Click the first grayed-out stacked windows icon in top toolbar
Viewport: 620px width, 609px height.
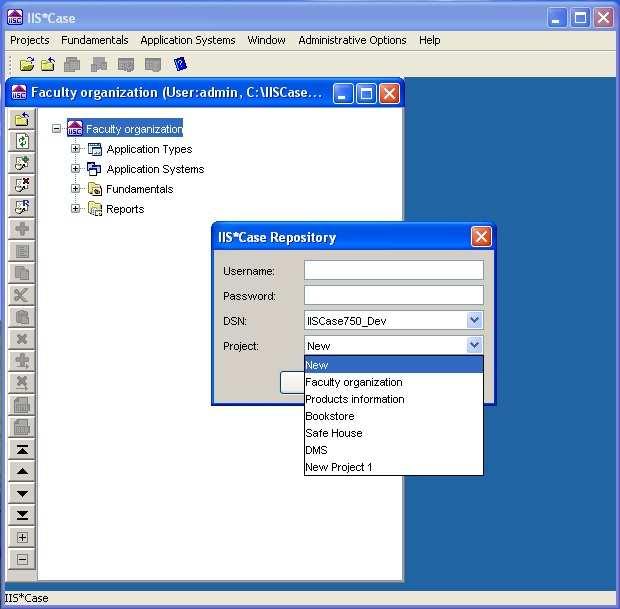72,64
